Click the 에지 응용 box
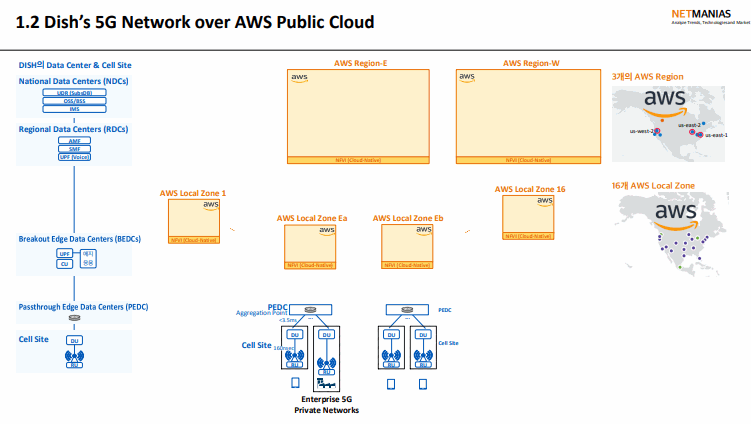751x424 pixels. point(88,258)
